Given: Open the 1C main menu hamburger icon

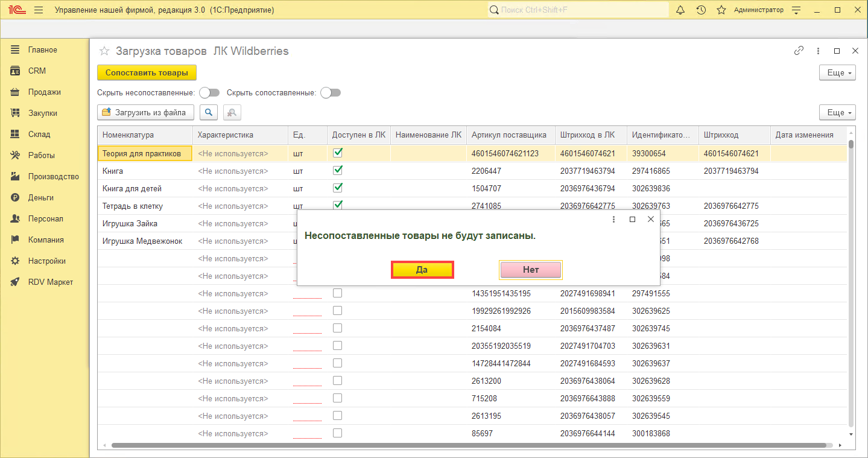Looking at the screenshot, I should pyautogui.click(x=39, y=10).
